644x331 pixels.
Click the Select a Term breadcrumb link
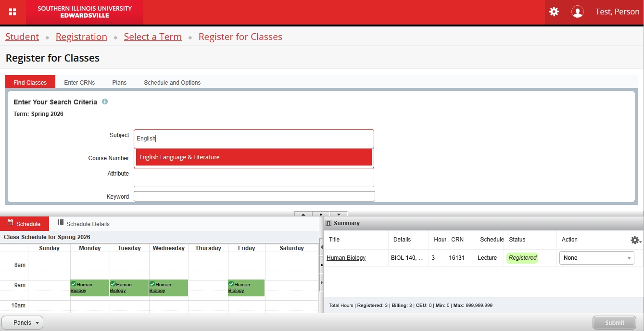click(x=152, y=37)
